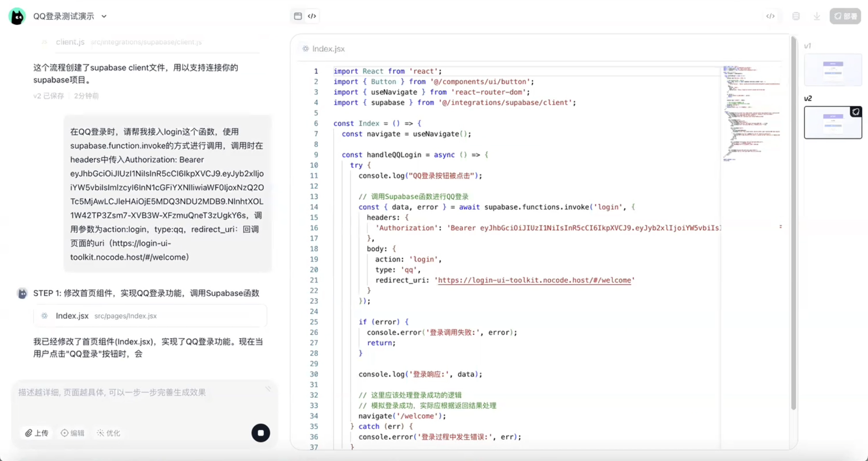Select the v2 version thumbnail

pyautogui.click(x=833, y=122)
